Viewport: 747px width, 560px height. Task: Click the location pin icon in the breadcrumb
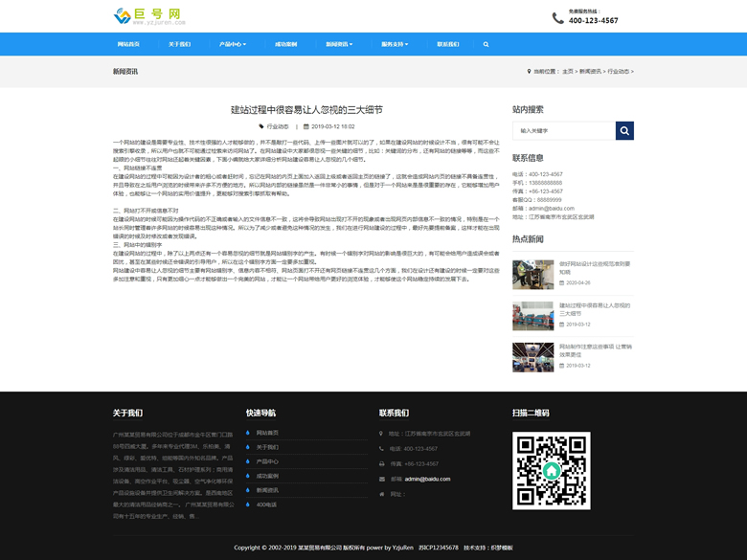(x=529, y=72)
